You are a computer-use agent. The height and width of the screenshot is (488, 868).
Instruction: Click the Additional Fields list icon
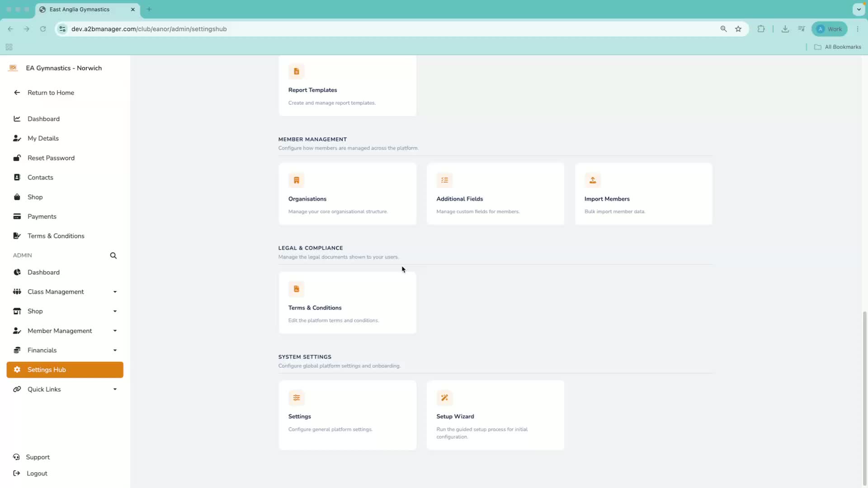click(x=444, y=180)
